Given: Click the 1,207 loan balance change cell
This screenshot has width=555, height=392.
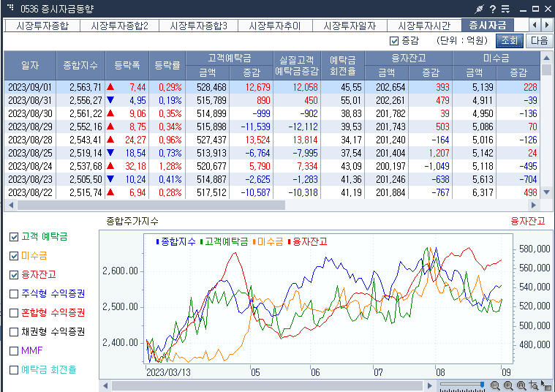Looking at the screenshot, I should [431, 153].
